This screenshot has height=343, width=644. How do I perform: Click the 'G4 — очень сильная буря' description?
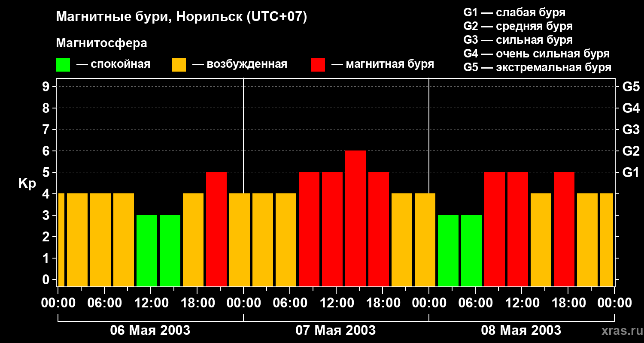click(537, 54)
